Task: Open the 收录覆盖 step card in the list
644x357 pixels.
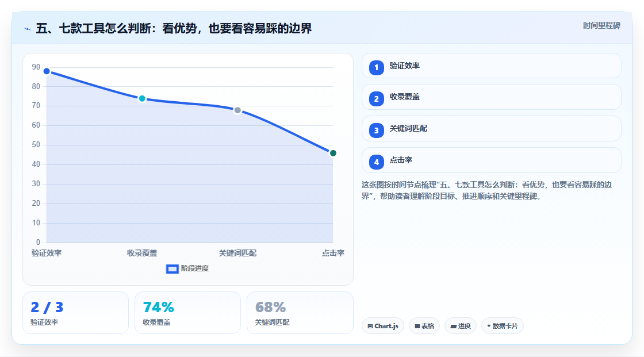Action: (491, 97)
